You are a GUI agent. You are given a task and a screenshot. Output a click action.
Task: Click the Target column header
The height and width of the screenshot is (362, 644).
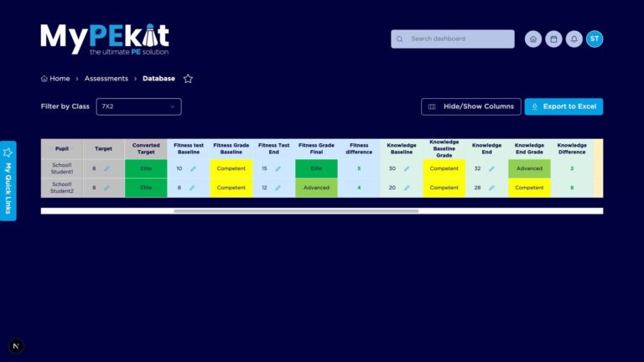point(103,148)
